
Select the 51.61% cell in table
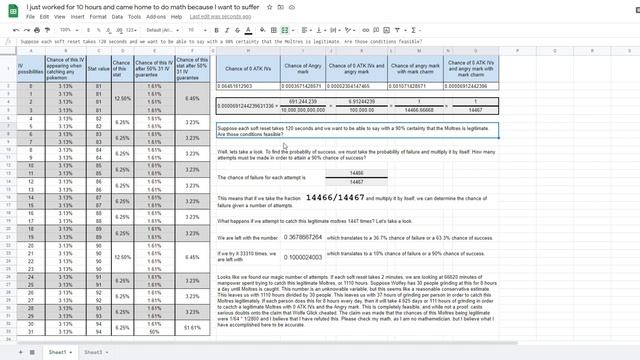[192, 328]
